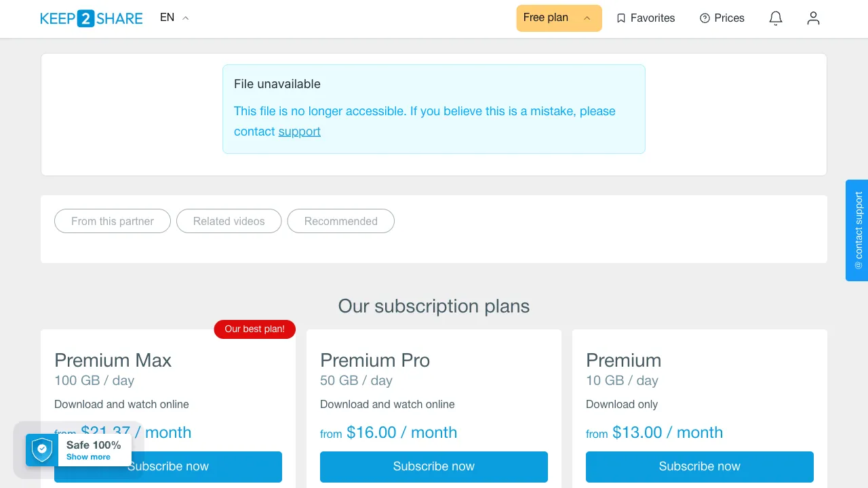Open the contact support side tab
The height and width of the screenshot is (488, 868).
click(857, 230)
